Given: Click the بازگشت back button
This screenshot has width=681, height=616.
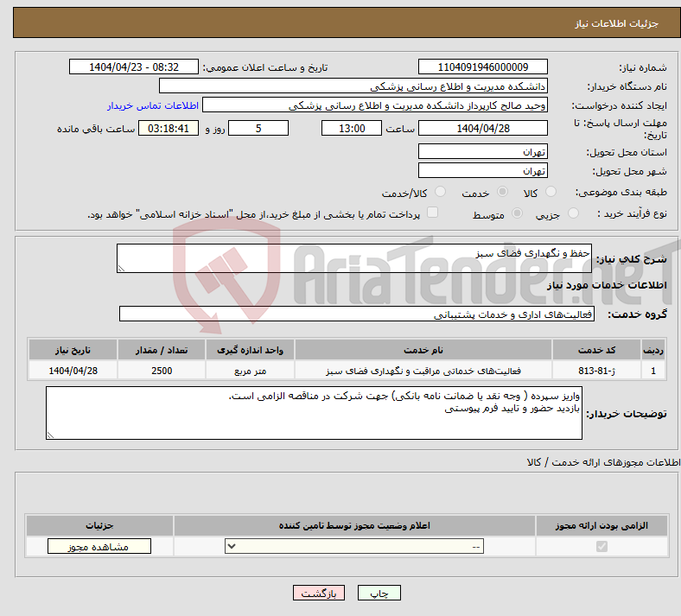Looking at the screenshot, I should coord(319,593).
